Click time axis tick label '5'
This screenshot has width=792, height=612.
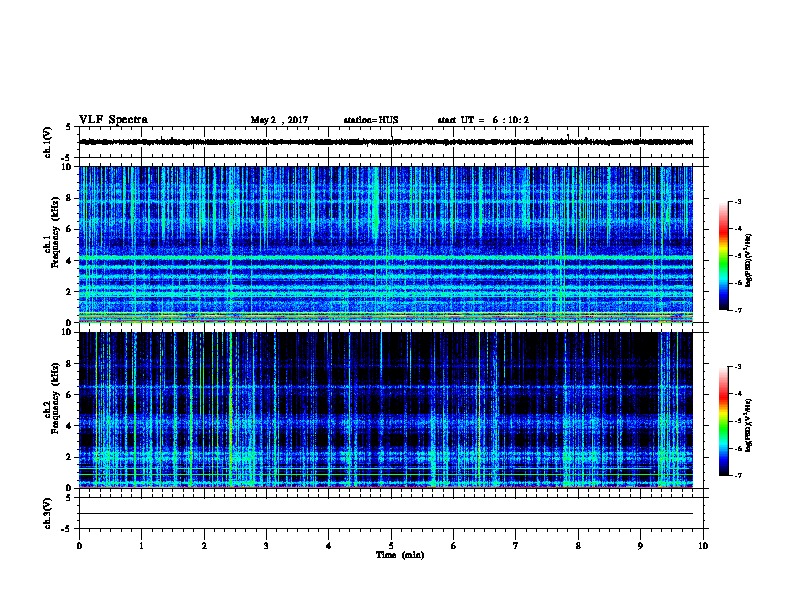[391, 545]
